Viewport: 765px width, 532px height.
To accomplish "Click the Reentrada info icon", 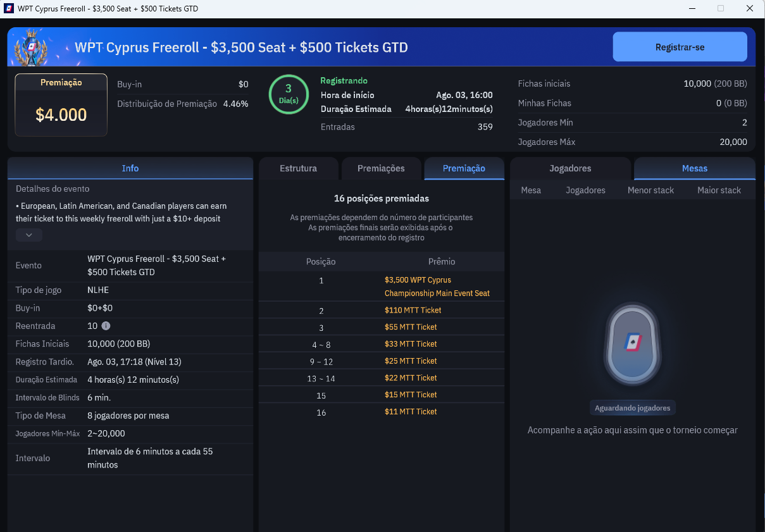I will 106,326.
